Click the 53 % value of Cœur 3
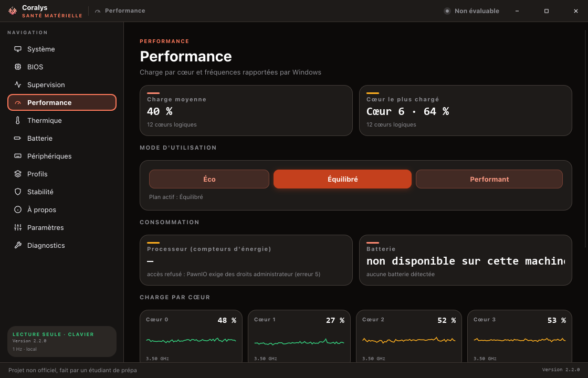The image size is (588, 378). coord(557,320)
